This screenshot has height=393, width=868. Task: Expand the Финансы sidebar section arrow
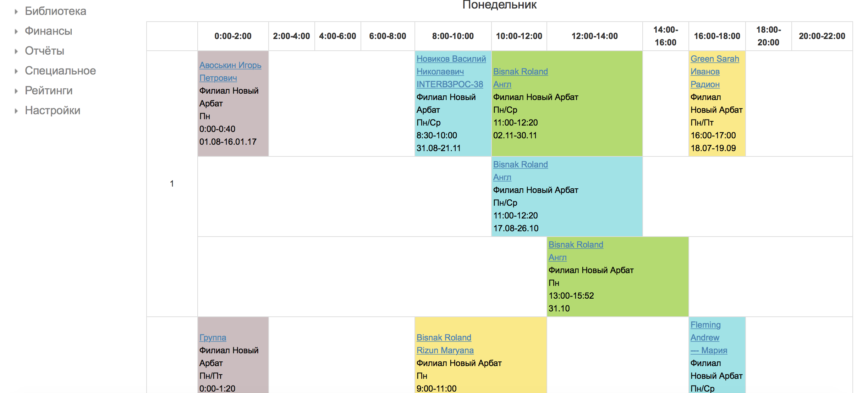(x=16, y=32)
